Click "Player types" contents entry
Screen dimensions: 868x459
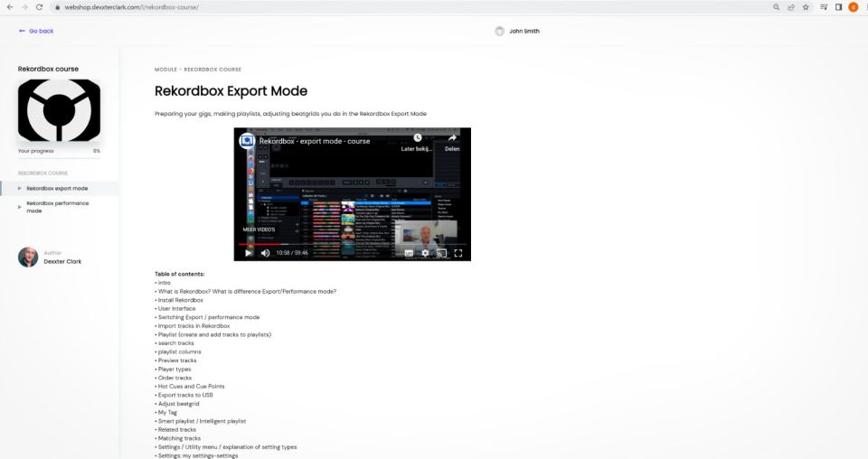175,369
